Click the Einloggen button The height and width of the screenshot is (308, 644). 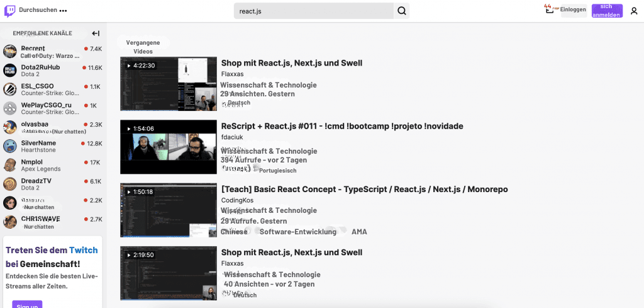coord(573,9)
